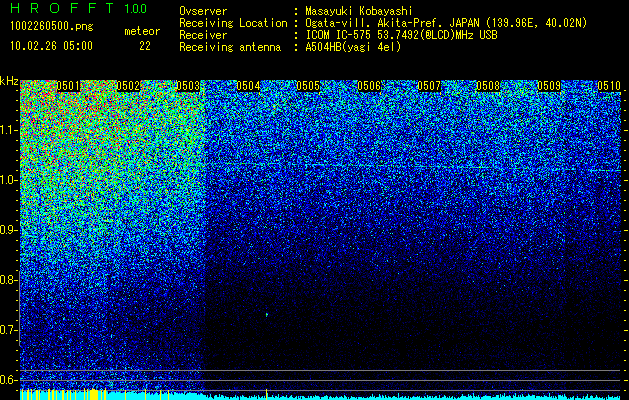Click the 0501 time marker
The width and height of the screenshot is (629, 400).
click(x=68, y=86)
